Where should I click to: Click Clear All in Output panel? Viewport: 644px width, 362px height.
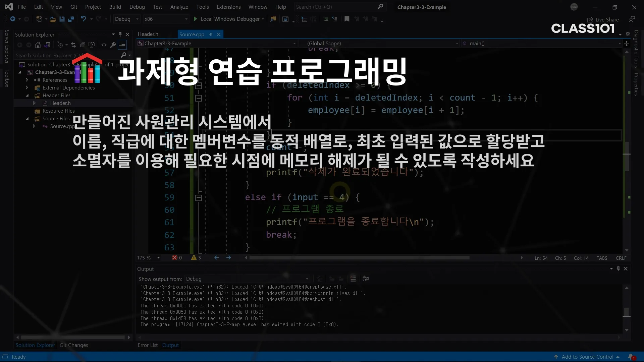point(353,279)
